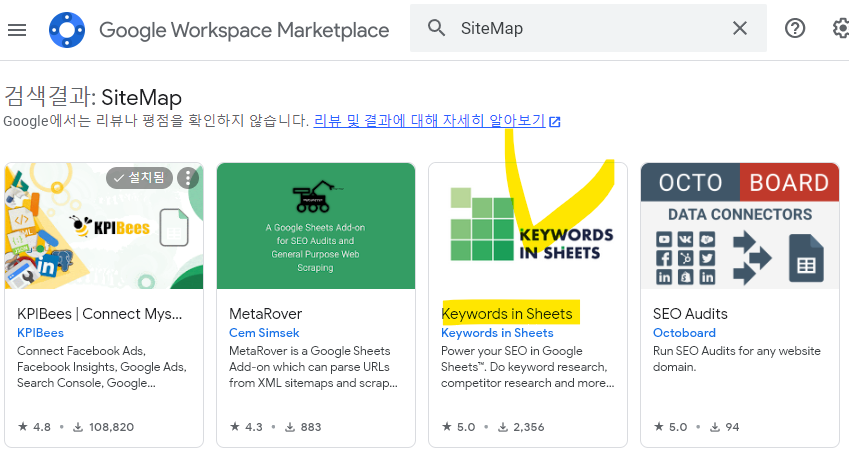
Task: Click the 'Run SEO Audits for any website' description
Action: tap(737, 359)
